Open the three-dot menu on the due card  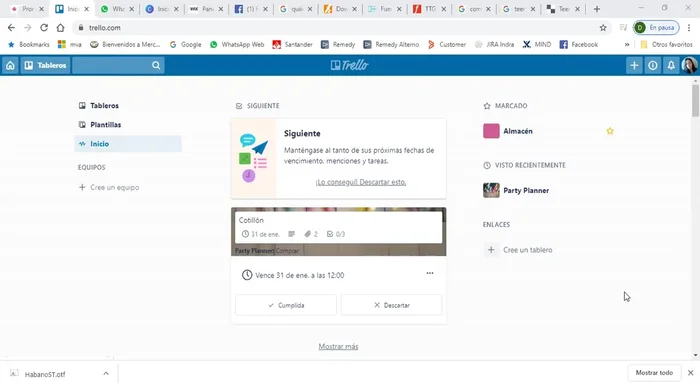(x=430, y=273)
